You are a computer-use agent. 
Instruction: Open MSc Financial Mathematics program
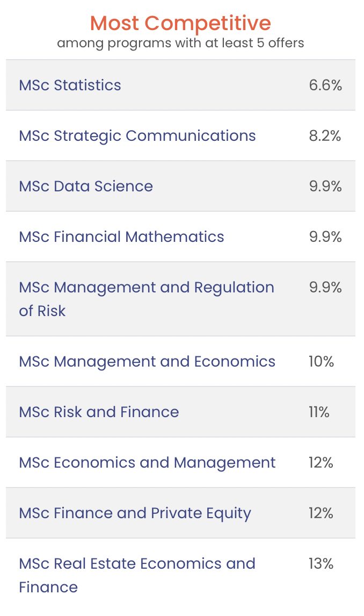point(121,237)
